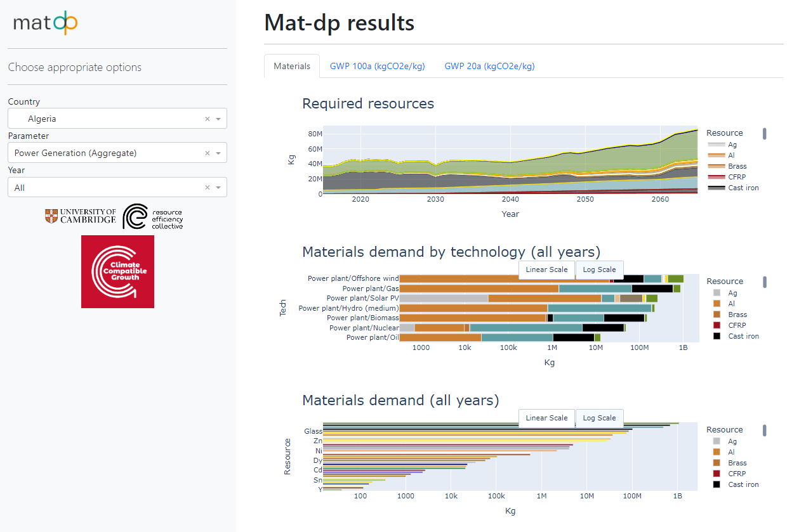Screen dimensions: 799x532
Task: Click the Glass resource bar
Action: pyautogui.click(x=475, y=431)
